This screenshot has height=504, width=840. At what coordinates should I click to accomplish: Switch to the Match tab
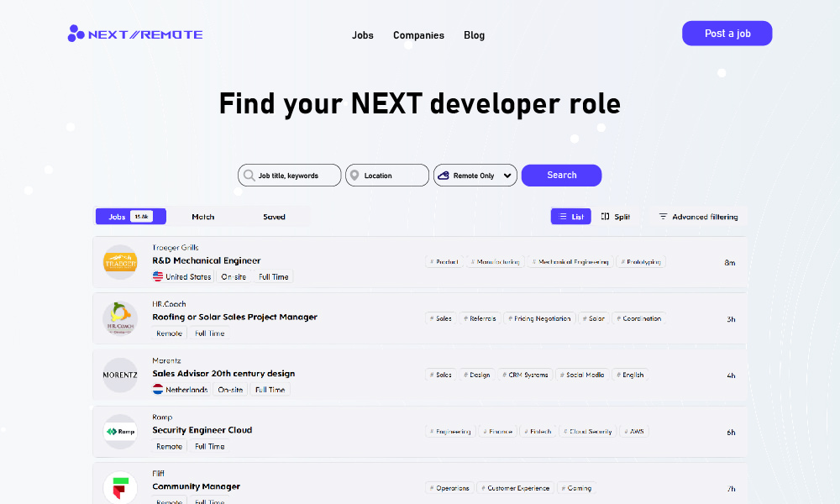(202, 216)
